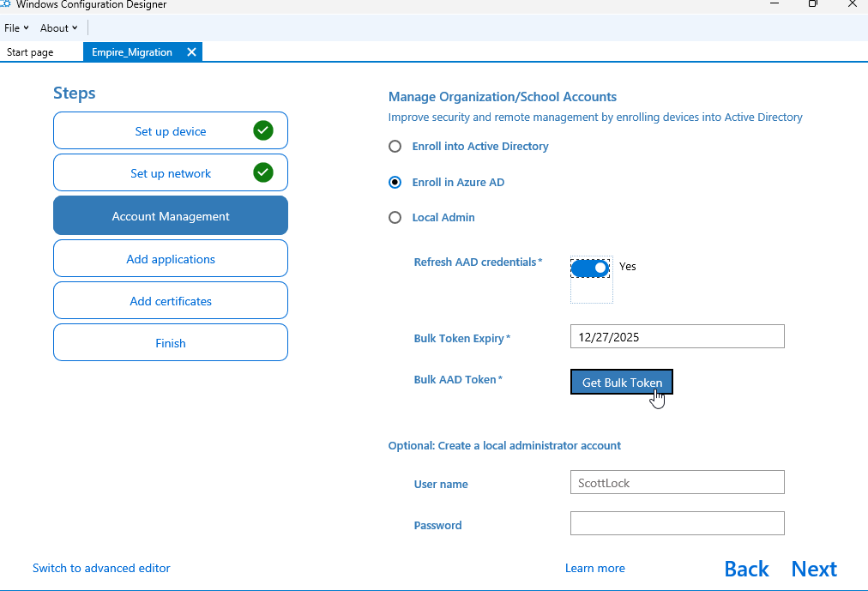Close the Empire_Migration tab with its X
Screen dimensions: 868x591
[191, 51]
